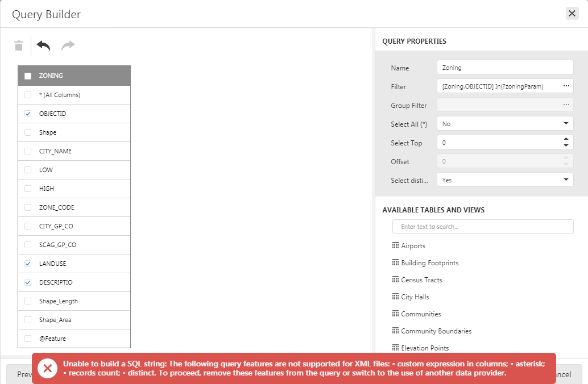Click the City Halls table icon
The height and width of the screenshot is (384, 588).
pyautogui.click(x=395, y=297)
